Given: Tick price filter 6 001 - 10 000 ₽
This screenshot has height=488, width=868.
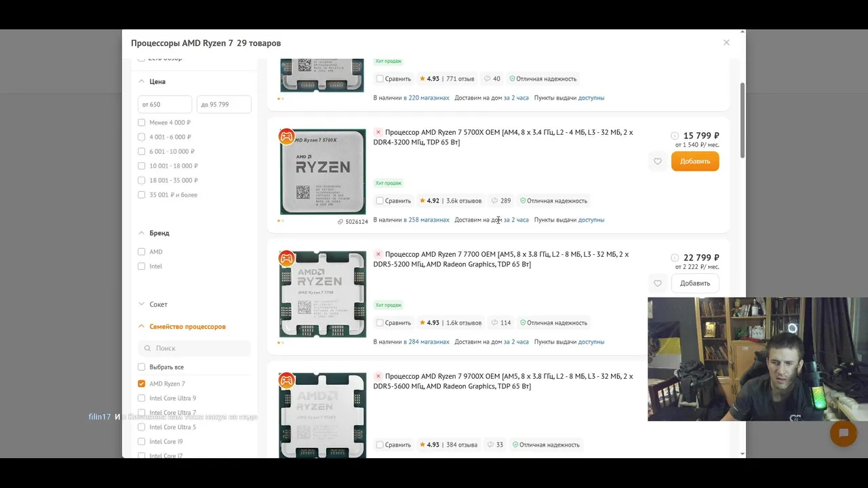Looking at the screenshot, I should 141,152.
